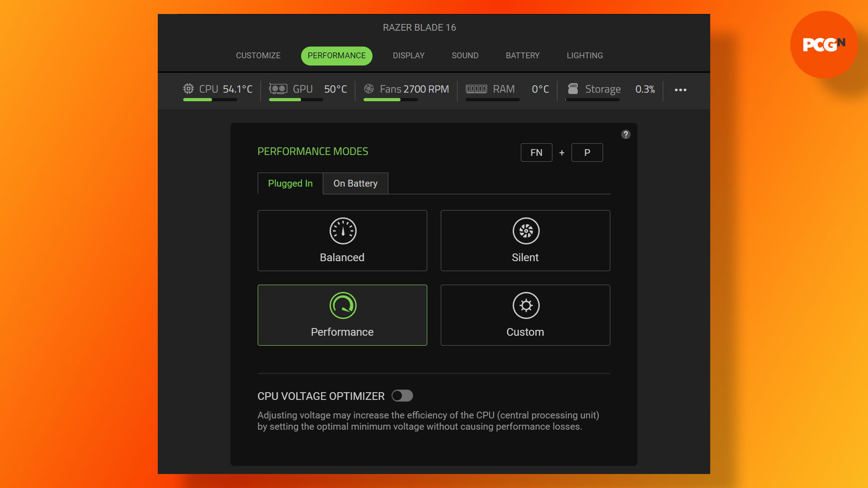Click the green Performance speedometer icon
The width and height of the screenshot is (868, 488).
pos(343,305)
